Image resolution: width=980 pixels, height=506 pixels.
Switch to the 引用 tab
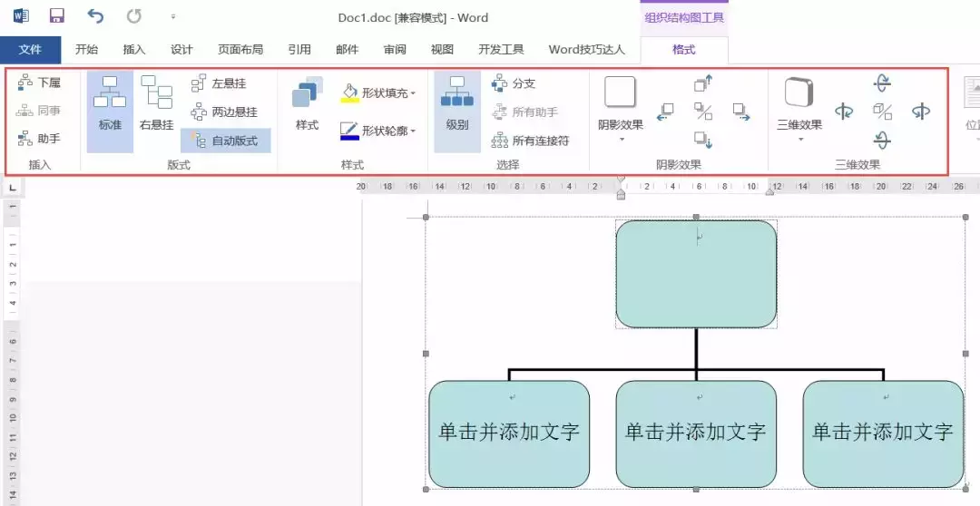299,50
